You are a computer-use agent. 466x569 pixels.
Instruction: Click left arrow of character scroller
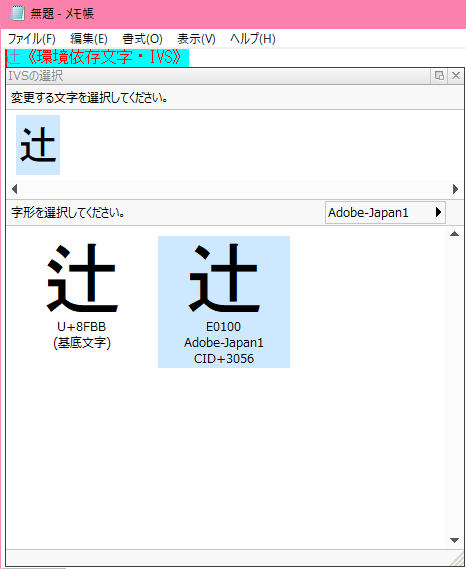(x=14, y=189)
